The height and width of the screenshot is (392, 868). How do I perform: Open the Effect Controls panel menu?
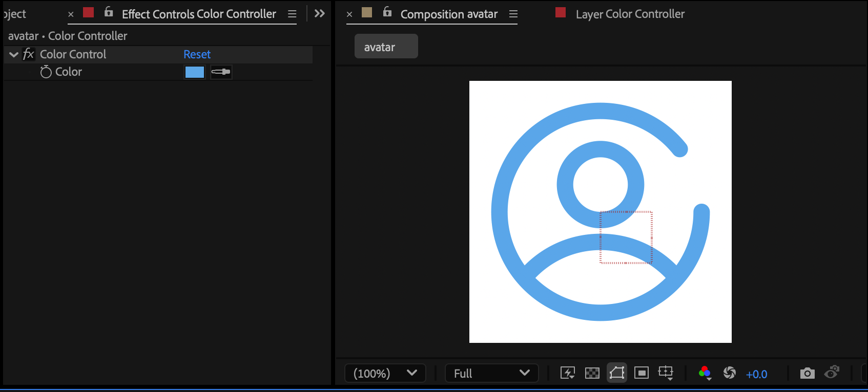[292, 14]
